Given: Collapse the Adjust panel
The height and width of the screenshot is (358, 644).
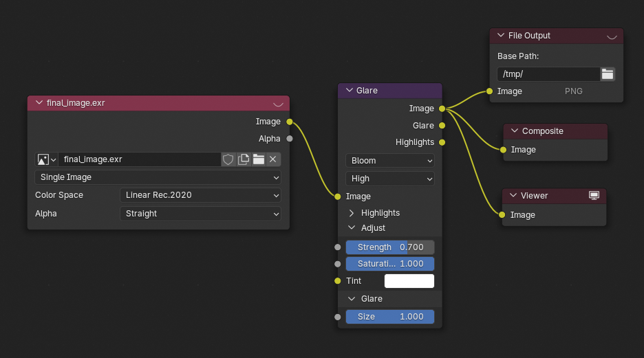Looking at the screenshot, I should pos(352,228).
